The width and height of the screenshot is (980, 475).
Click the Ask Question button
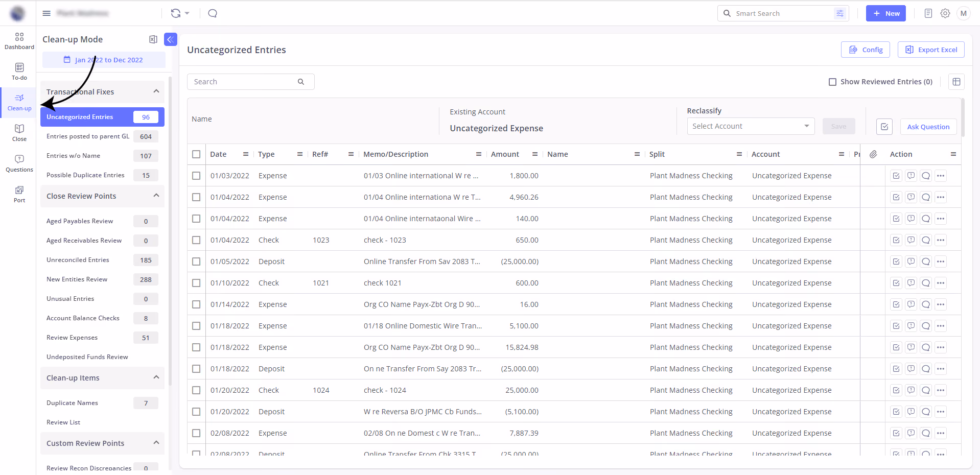point(928,127)
